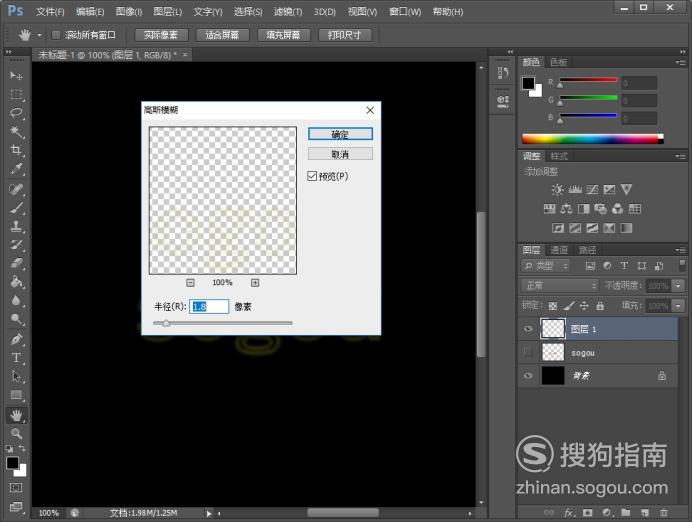Click 打印尺寸 button

click(345, 35)
